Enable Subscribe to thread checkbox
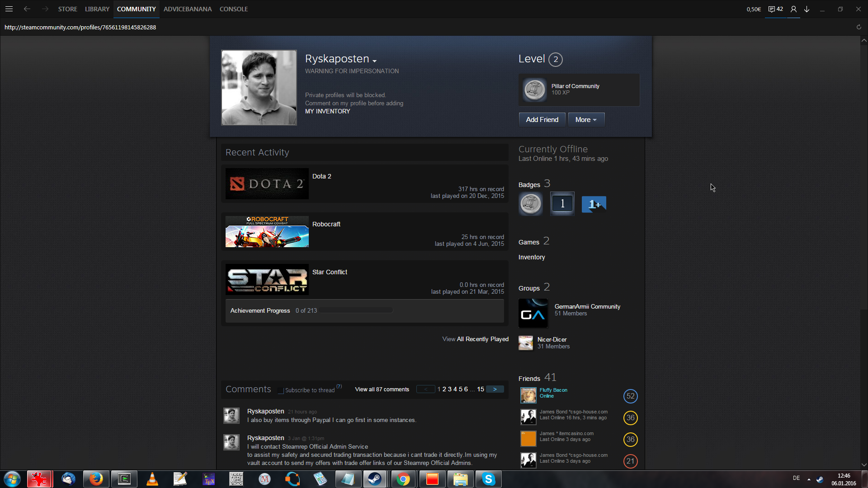Screen dimensions: 868x488 tap(281, 390)
